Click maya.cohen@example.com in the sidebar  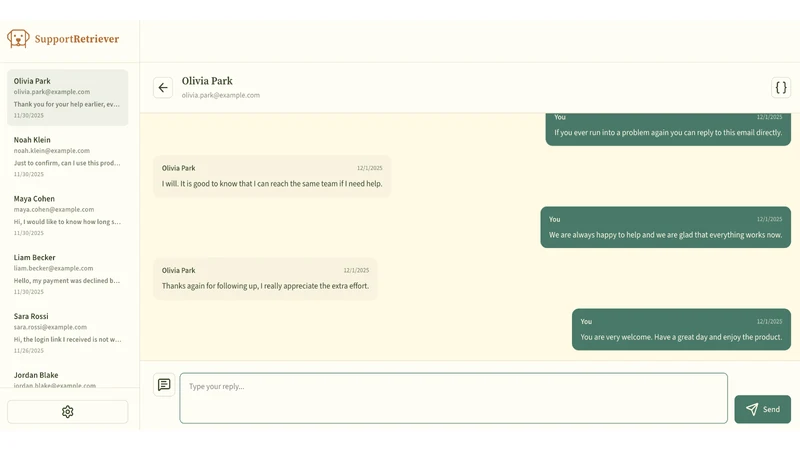(54, 210)
